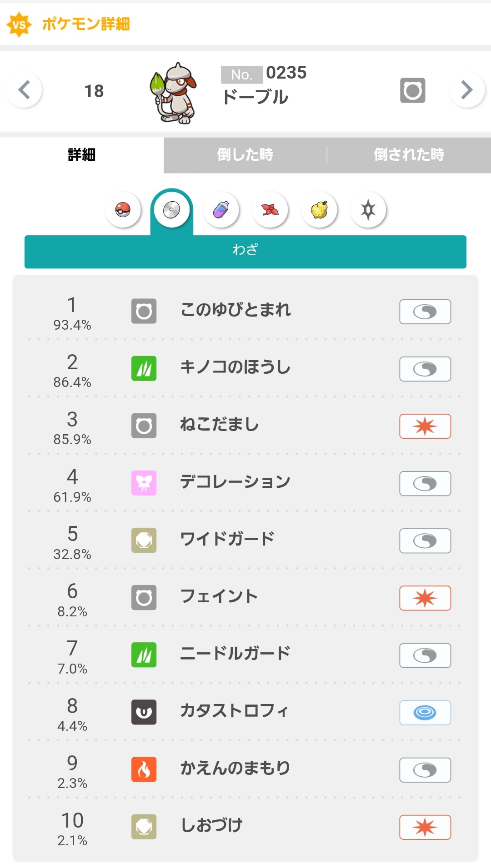Go to the previous Pokémon
The width and height of the screenshot is (491, 868).
pos(25,90)
